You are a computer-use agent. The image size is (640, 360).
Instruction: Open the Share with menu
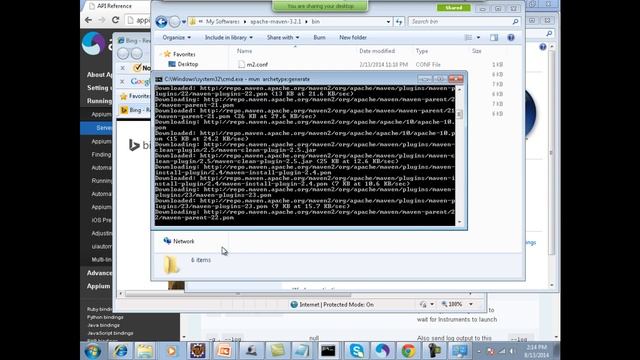(283, 38)
